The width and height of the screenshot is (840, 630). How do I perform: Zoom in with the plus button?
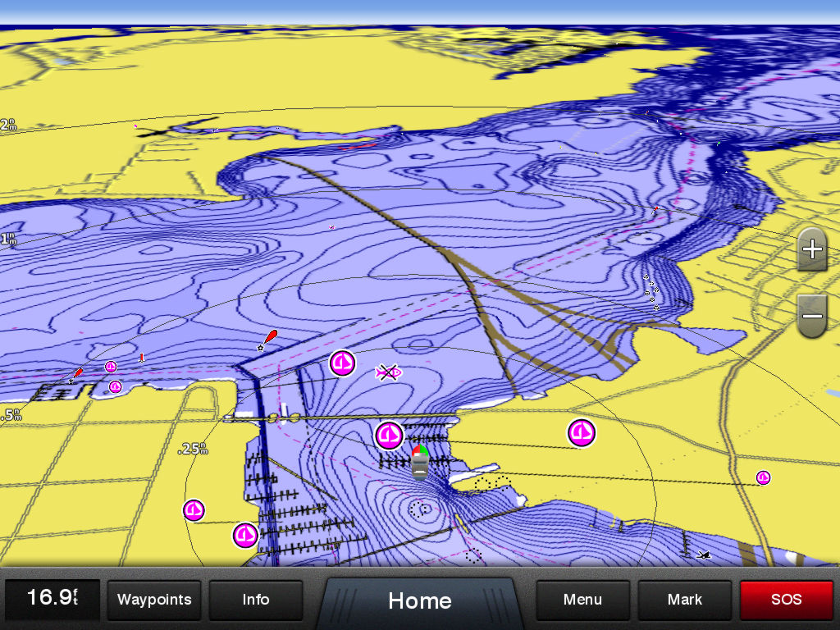pyautogui.click(x=812, y=249)
